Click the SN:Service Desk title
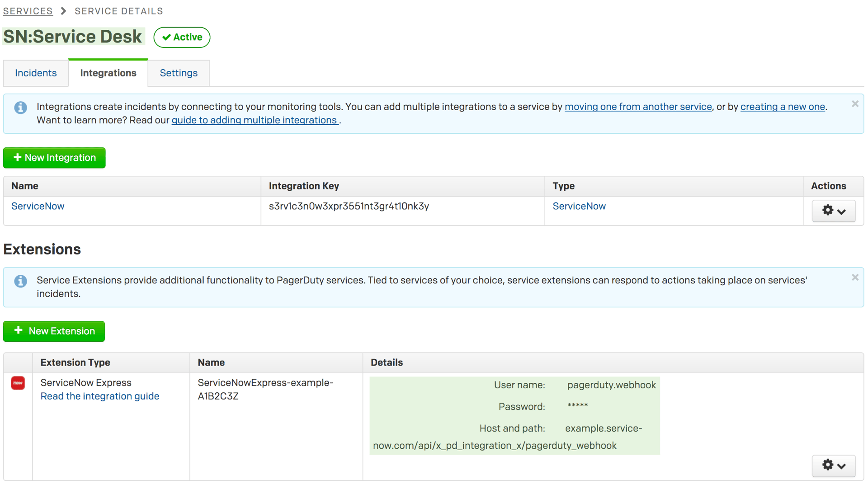The image size is (868, 484). (x=73, y=37)
